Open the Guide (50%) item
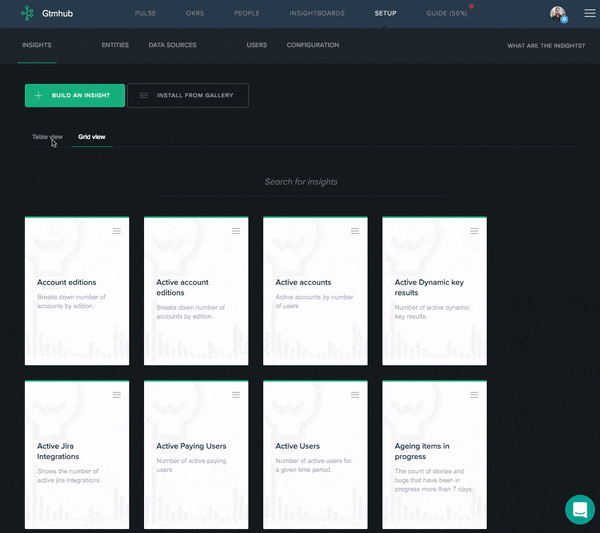The width and height of the screenshot is (600, 533). pyautogui.click(x=447, y=13)
